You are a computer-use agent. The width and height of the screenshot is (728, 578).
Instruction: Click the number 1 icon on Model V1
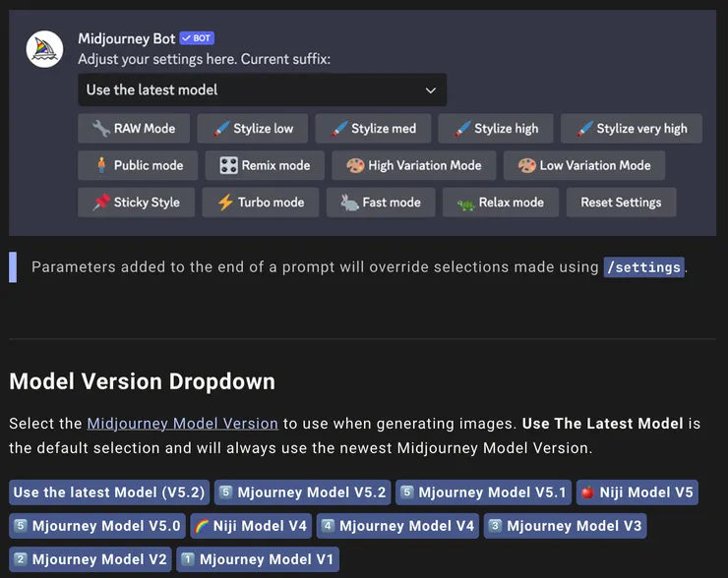coord(188,558)
